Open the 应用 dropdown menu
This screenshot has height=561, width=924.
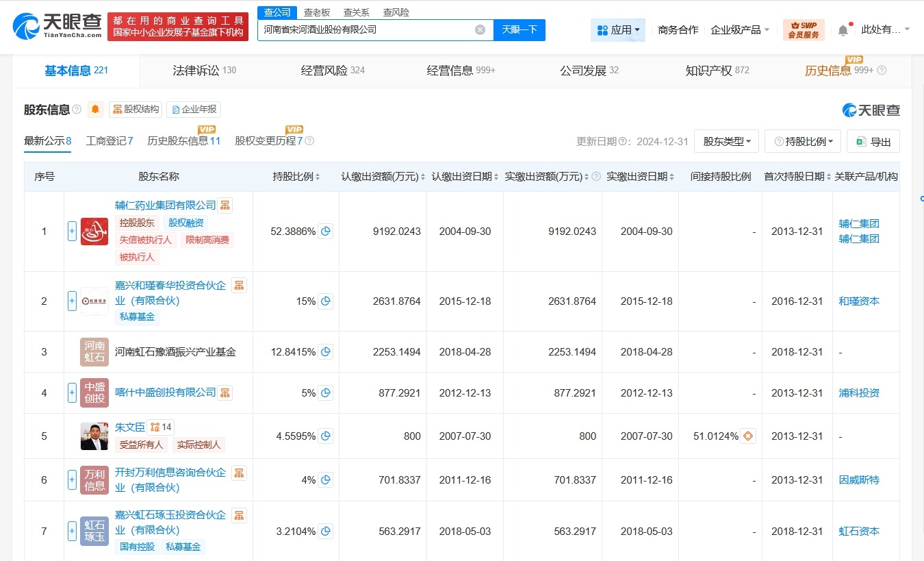click(617, 29)
